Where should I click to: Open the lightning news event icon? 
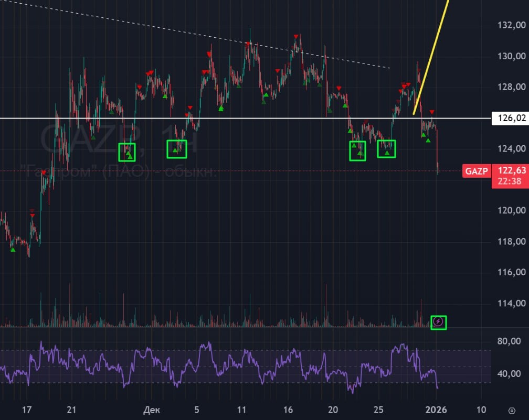tap(438, 322)
